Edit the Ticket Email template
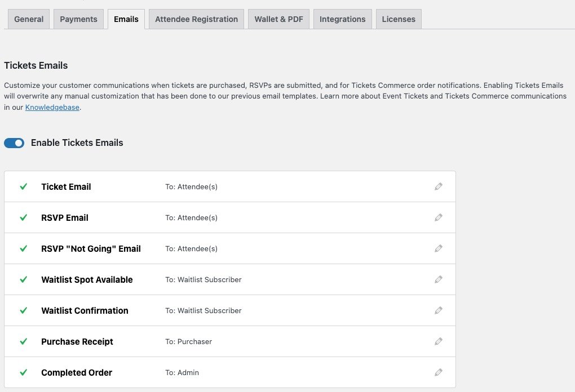575x392 pixels. tap(439, 186)
